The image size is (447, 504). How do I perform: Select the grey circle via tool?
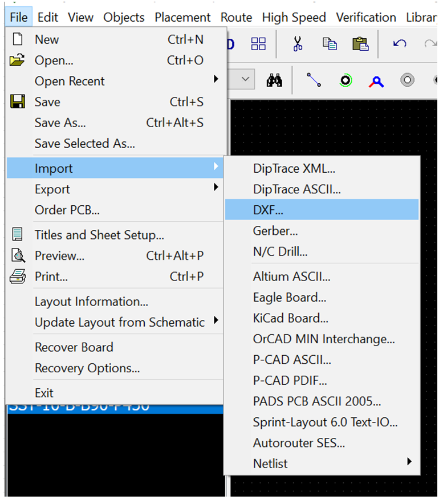tap(407, 80)
